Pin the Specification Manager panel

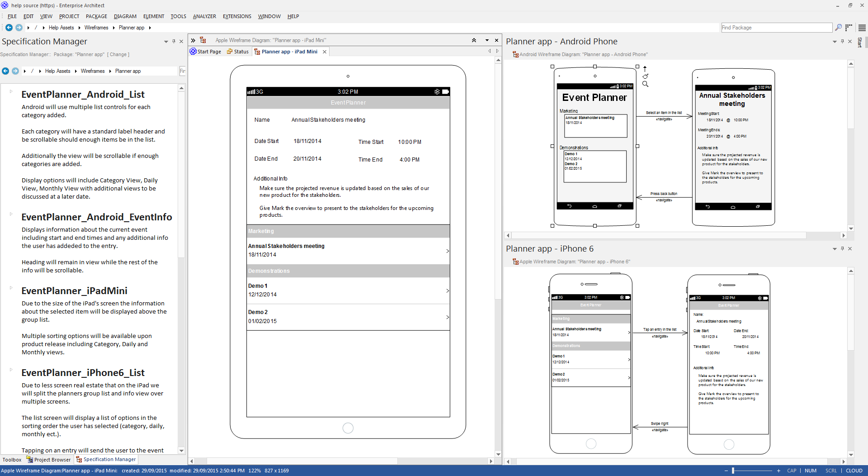click(174, 41)
